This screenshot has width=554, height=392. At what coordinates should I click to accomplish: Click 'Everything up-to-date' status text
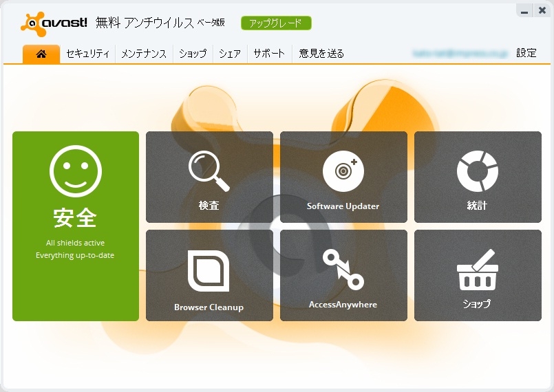pos(75,255)
